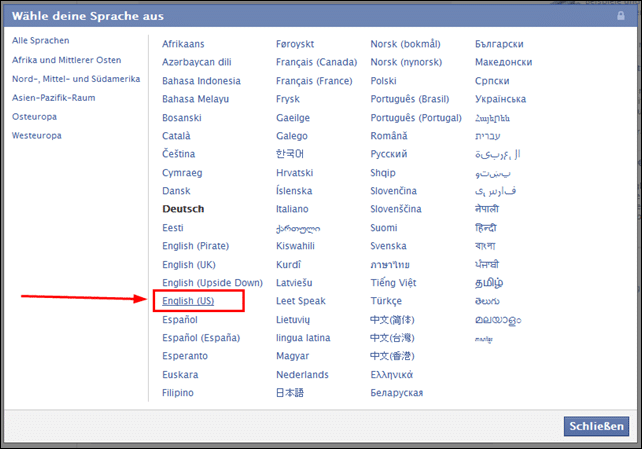
Task: Pick Bosanski language
Action: (182, 118)
